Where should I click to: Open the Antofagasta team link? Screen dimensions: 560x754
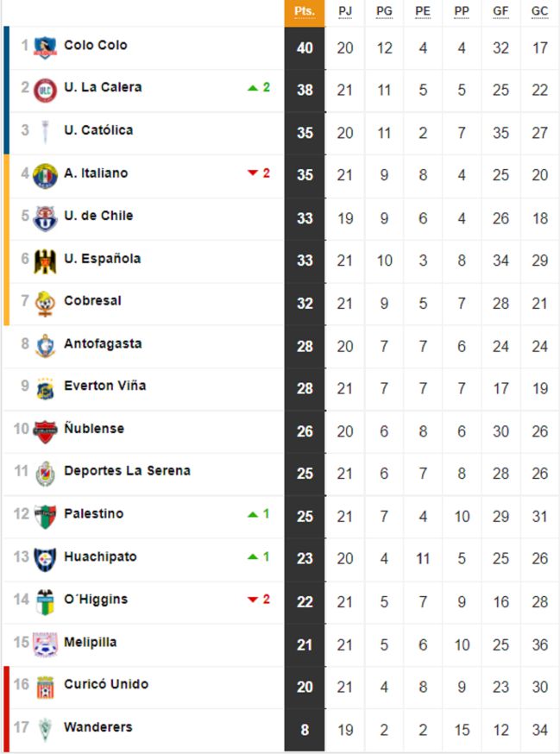pyautogui.click(x=103, y=343)
